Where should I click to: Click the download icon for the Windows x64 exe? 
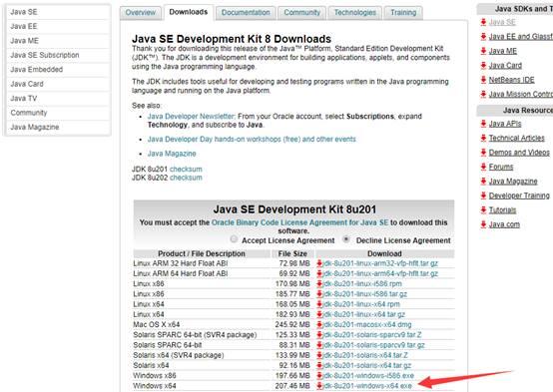[x=319, y=386]
